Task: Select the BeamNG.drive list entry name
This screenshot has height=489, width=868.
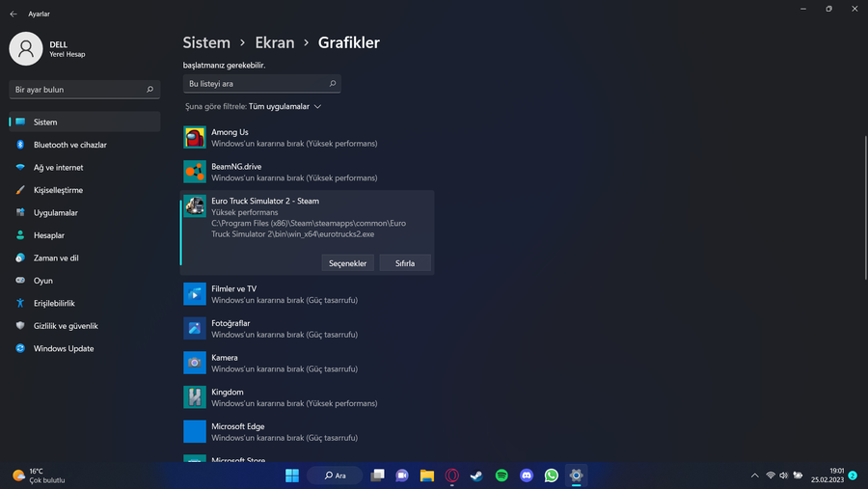Action: click(236, 167)
